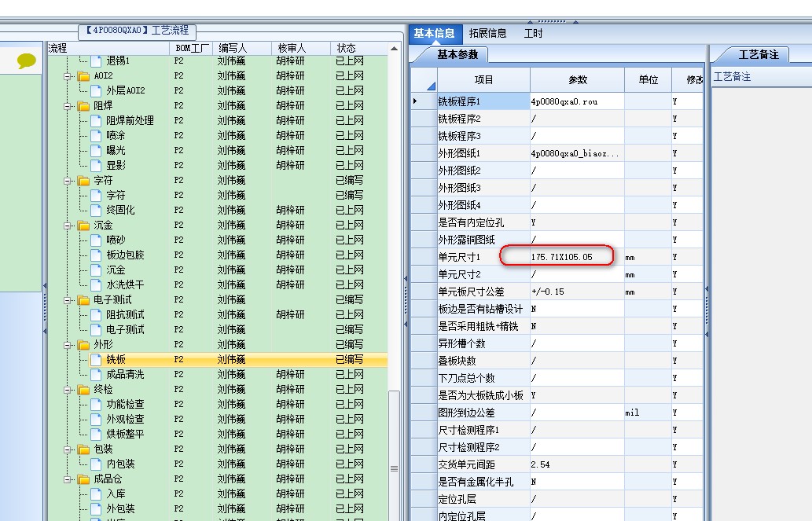Click the 阻焊 folder icon

point(83,106)
